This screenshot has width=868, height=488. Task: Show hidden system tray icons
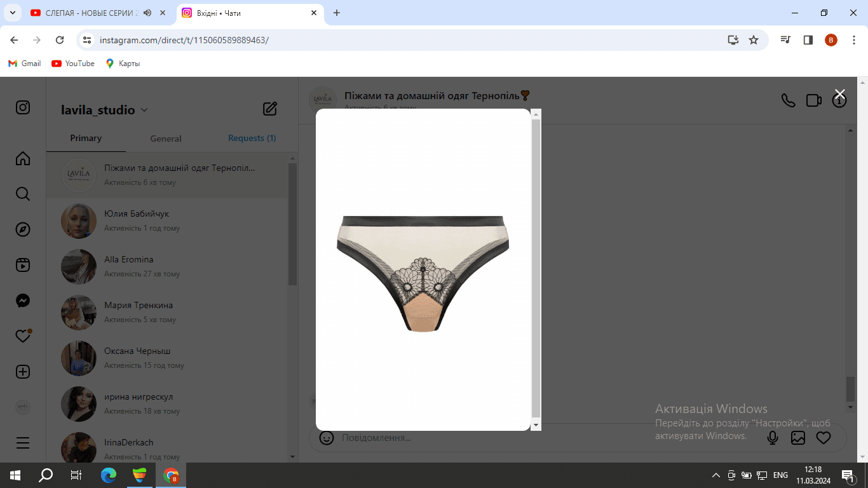(716, 475)
